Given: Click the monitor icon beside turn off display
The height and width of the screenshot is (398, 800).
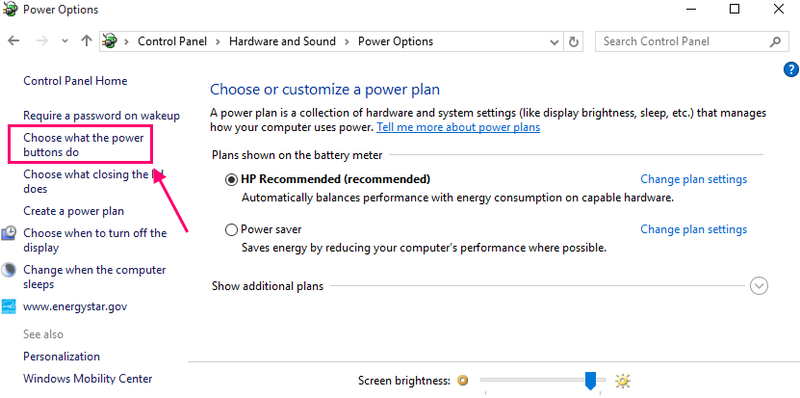Looking at the screenshot, I should pos(9,234).
